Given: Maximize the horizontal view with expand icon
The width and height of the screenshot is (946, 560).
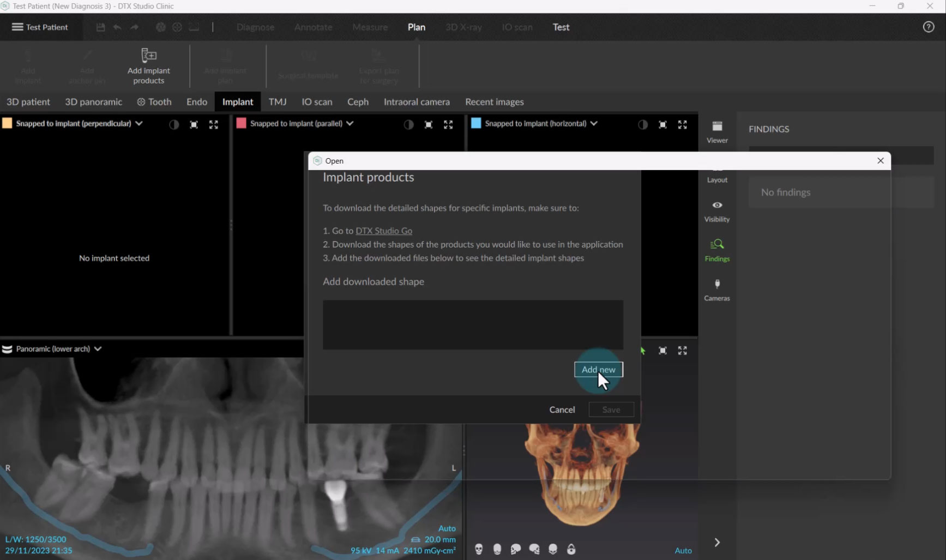Looking at the screenshot, I should 682,124.
